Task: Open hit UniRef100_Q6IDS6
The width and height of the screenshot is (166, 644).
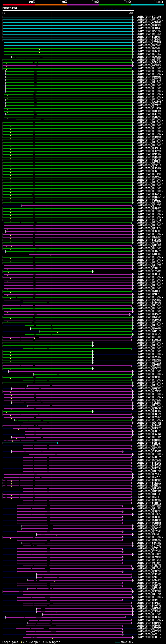Action: [149, 34]
